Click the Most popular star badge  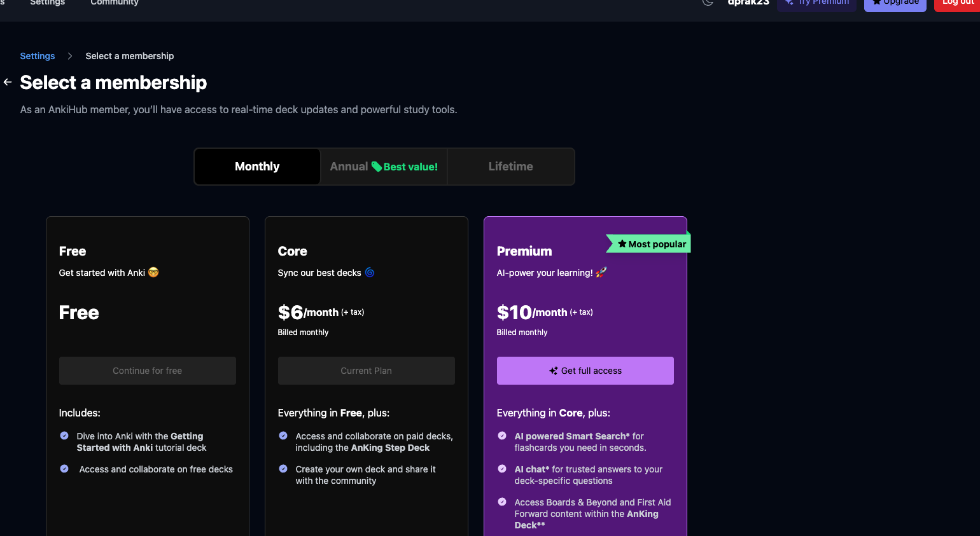click(x=651, y=244)
